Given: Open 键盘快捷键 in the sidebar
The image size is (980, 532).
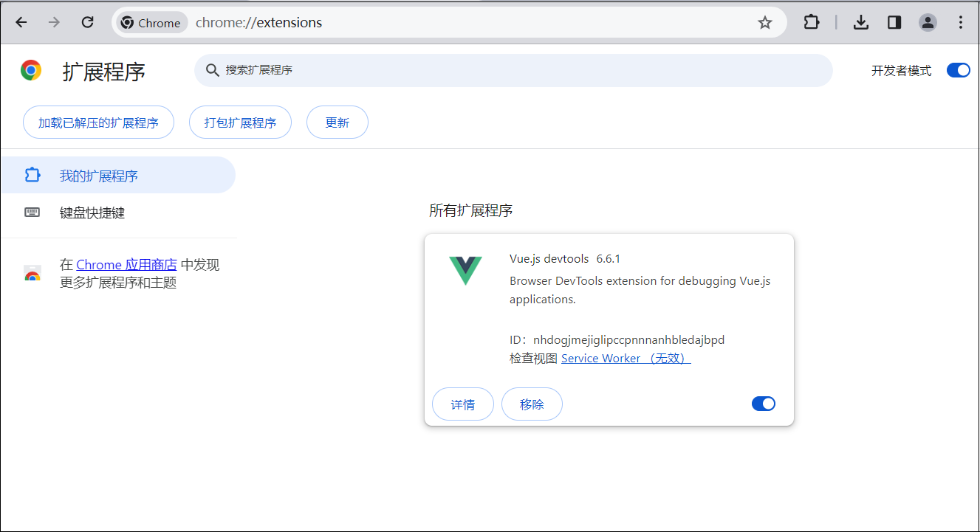Looking at the screenshot, I should 118,213.
